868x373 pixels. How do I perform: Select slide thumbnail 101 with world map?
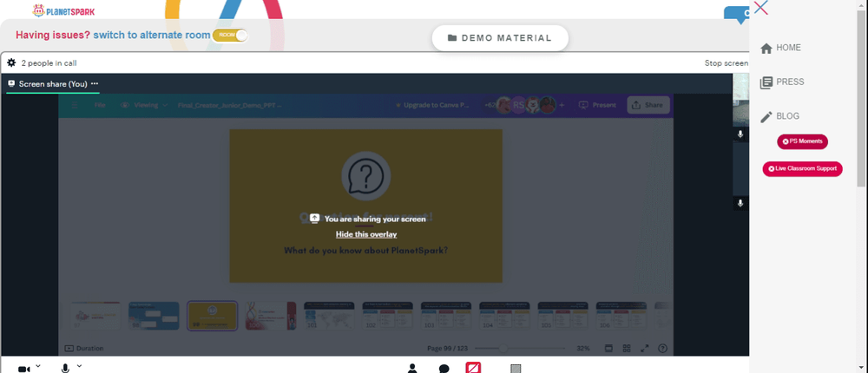coord(329,316)
